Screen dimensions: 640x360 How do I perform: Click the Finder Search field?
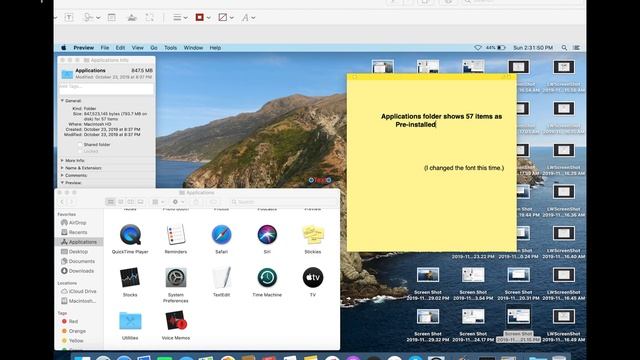click(x=283, y=202)
